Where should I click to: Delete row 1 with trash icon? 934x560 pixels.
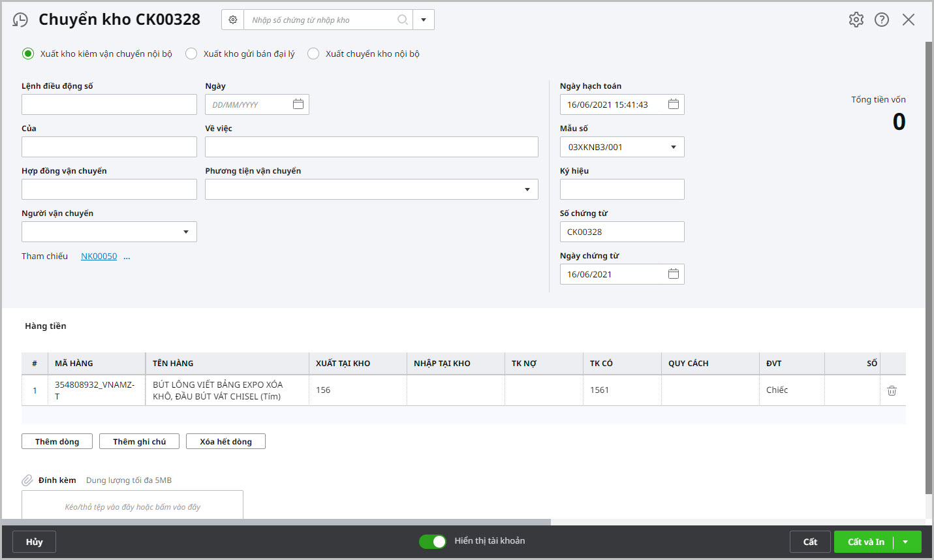tap(892, 390)
